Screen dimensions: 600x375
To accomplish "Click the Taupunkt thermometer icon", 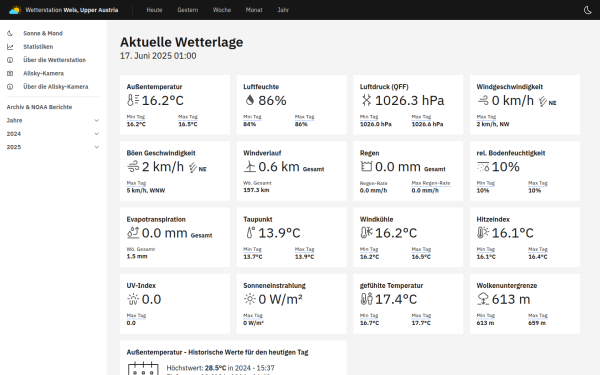I will coord(250,233).
